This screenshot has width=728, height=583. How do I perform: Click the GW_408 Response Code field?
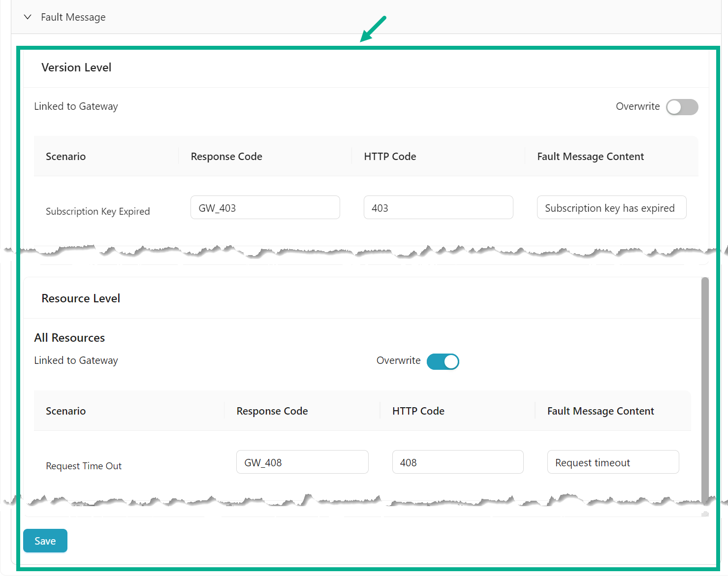[x=302, y=462]
